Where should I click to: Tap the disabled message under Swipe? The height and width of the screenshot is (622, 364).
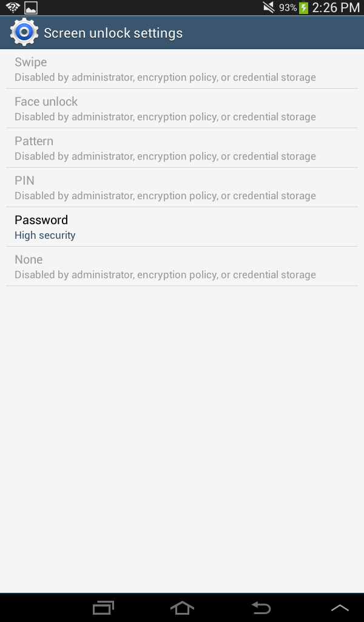(x=165, y=78)
